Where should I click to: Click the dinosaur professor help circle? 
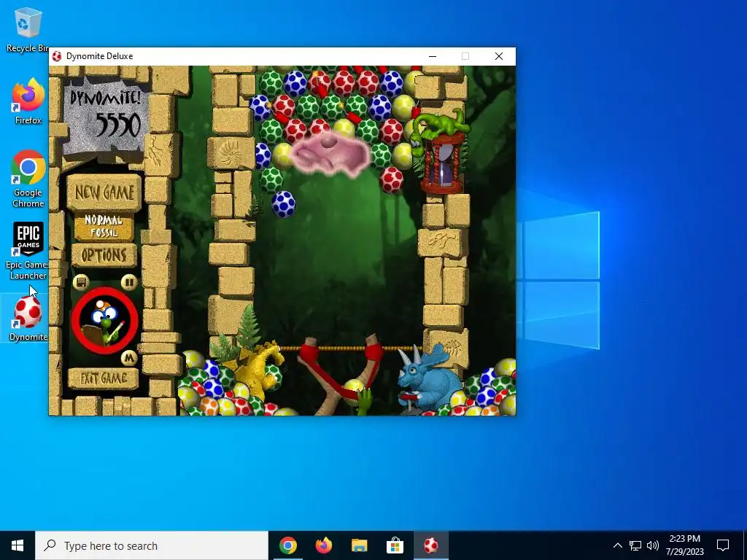(105, 320)
